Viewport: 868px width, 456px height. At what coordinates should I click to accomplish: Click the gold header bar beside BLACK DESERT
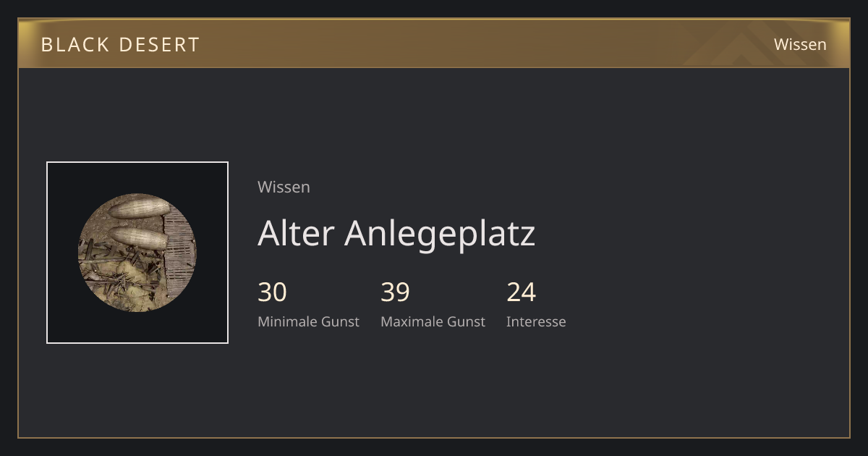tap(434, 44)
